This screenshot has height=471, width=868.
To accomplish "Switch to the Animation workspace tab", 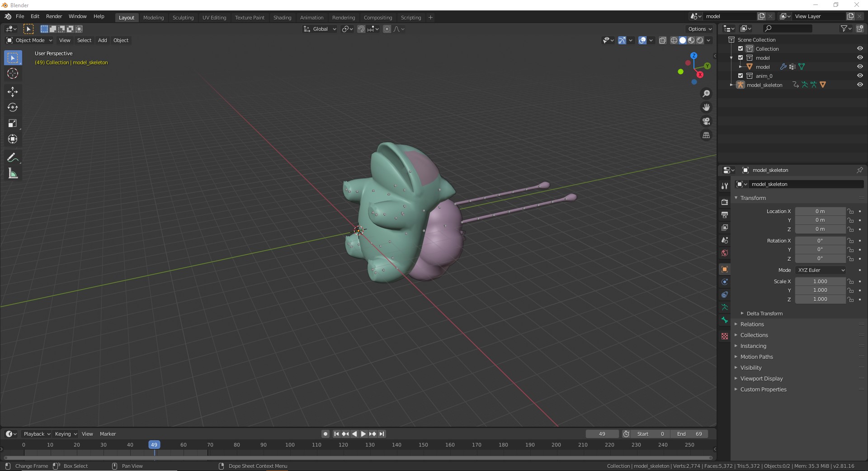I will click(311, 18).
